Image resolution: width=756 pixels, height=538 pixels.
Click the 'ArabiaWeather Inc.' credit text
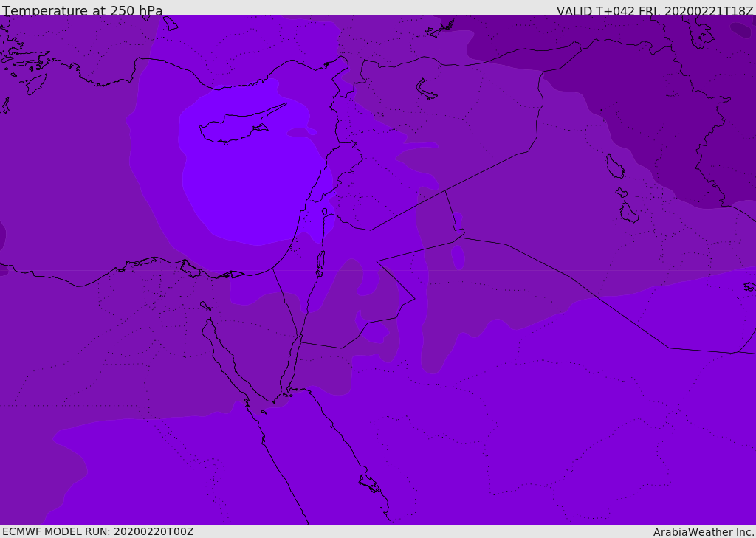tap(704, 532)
